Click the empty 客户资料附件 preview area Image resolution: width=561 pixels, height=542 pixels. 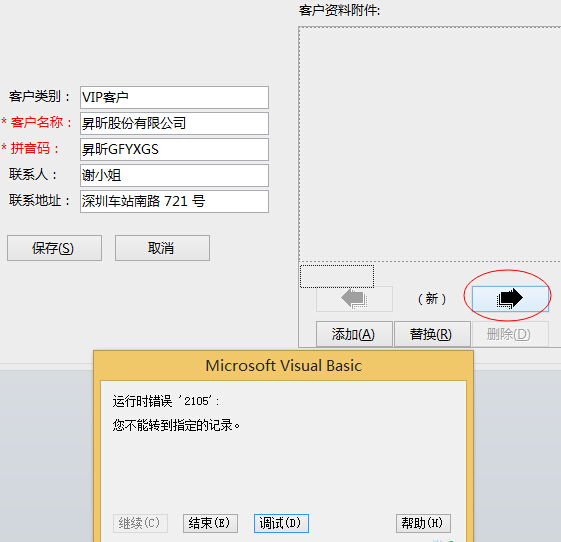point(430,144)
